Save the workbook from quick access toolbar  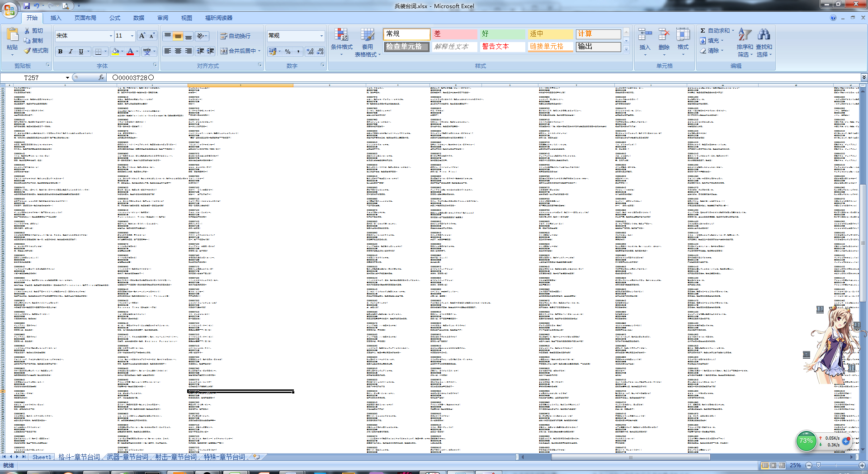coord(27,6)
